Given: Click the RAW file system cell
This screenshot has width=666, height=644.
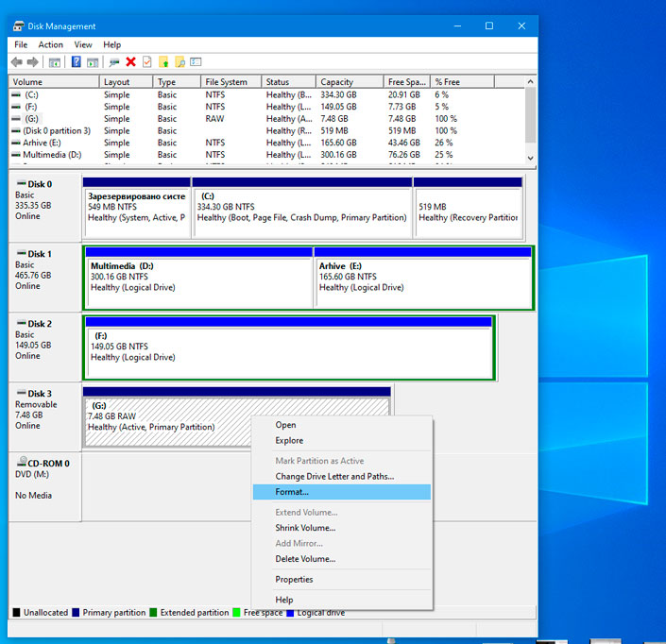Looking at the screenshot, I should 214,118.
